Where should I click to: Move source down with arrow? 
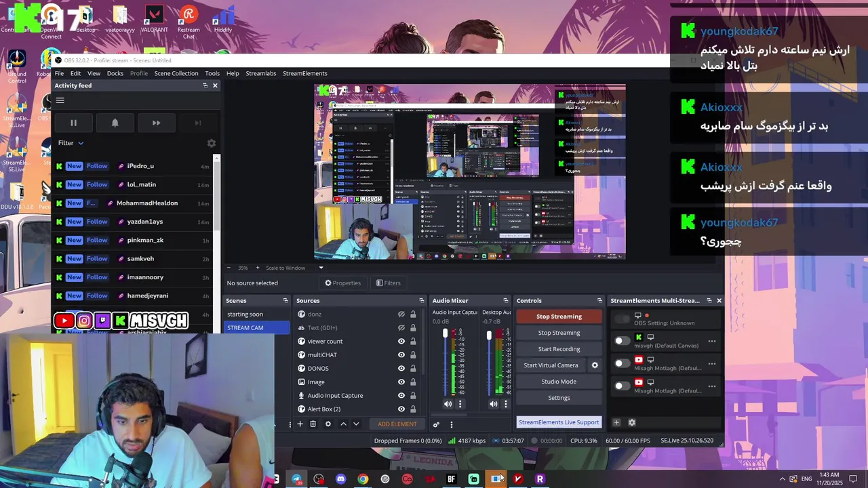point(356,424)
